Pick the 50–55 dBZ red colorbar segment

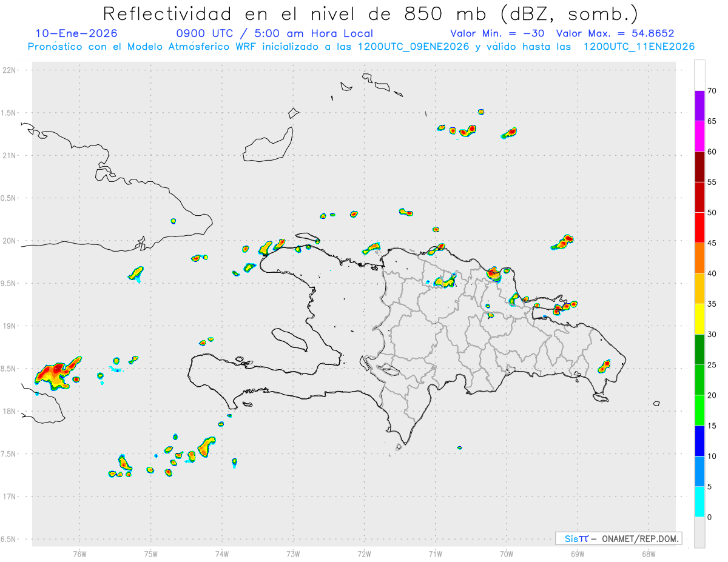coord(699,197)
